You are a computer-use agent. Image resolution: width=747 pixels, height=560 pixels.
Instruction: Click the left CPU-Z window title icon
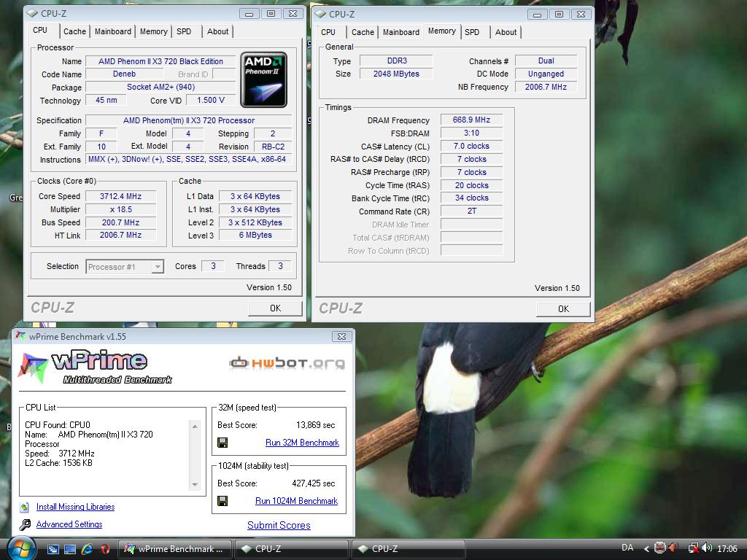click(32, 13)
